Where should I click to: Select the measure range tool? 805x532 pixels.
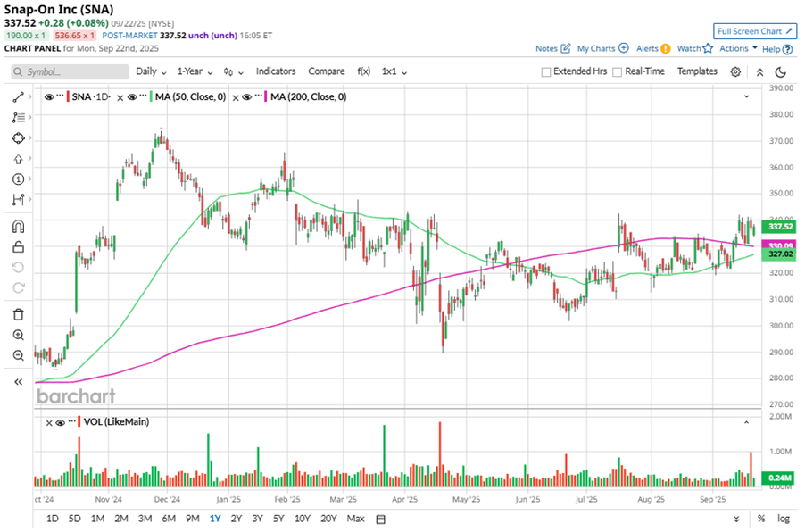click(x=18, y=199)
